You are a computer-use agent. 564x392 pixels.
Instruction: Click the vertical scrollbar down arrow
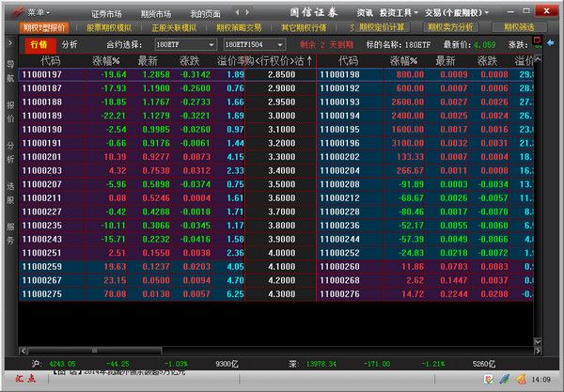538,341
